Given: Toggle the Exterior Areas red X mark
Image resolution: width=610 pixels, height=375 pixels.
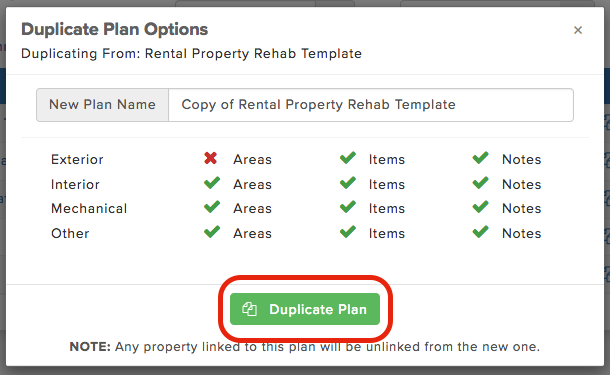Looking at the screenshot, I should coord(210,158).
